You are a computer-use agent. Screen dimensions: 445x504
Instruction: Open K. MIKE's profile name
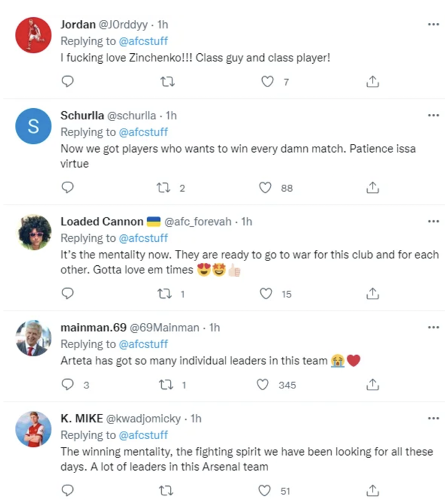tap(81, 419)
